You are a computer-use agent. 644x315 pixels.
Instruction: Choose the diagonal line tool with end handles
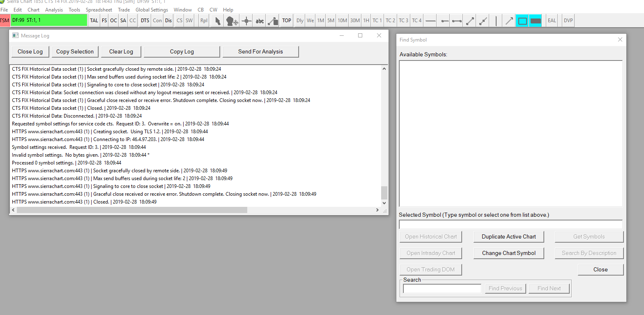point(470,21)
